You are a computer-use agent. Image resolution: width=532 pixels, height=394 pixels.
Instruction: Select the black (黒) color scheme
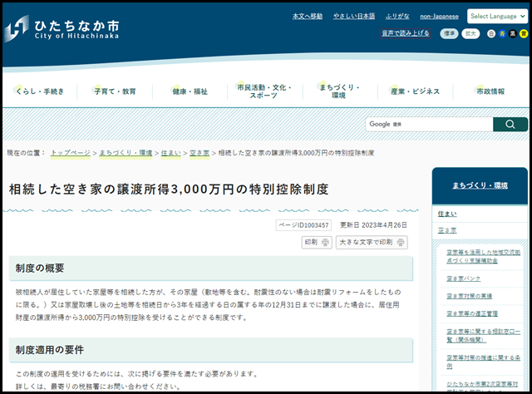coord(513,34)
